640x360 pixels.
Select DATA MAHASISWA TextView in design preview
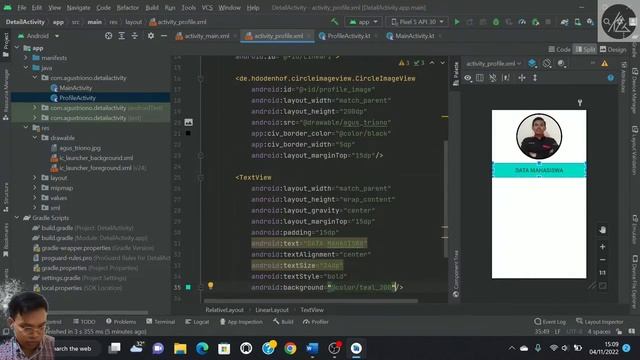pos(539,170)
